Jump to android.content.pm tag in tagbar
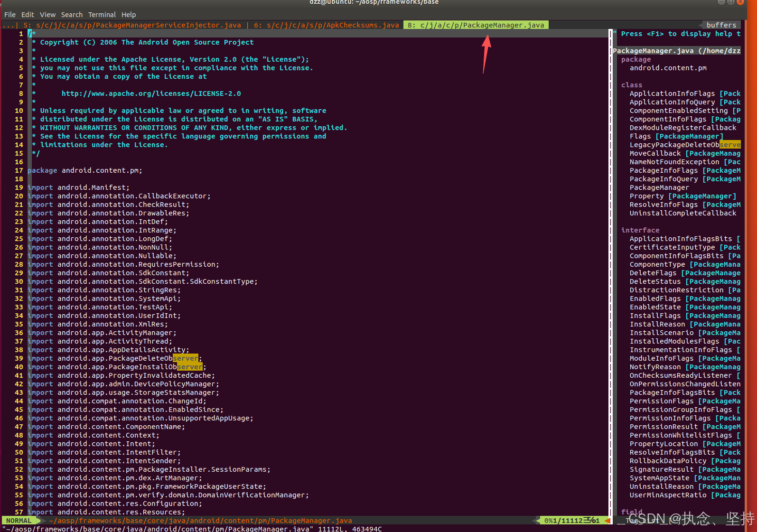The width and height of the screenshot is (757, 532). pyautogui.click(x=668, y=68)
